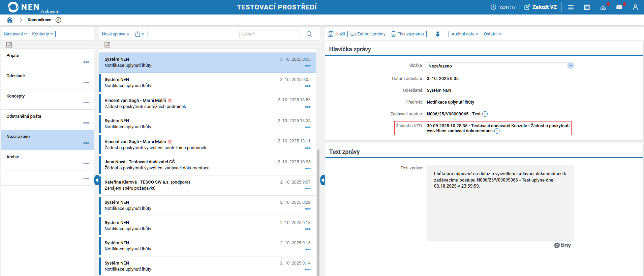Click the search magnifier icon
644x276 pixels.
pos(309,34)
